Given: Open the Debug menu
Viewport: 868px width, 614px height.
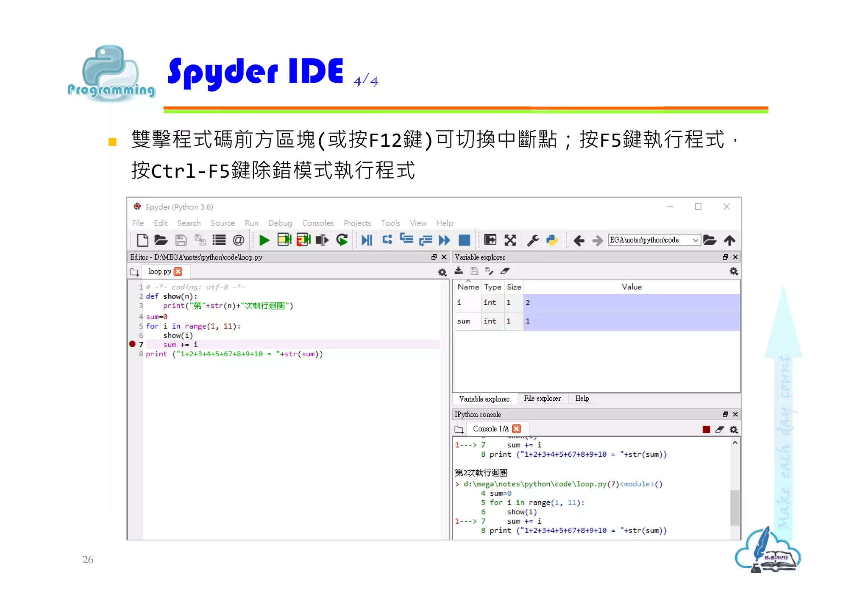Looking at the screenshot, I should pyautogui.click(x=280, y=223).
